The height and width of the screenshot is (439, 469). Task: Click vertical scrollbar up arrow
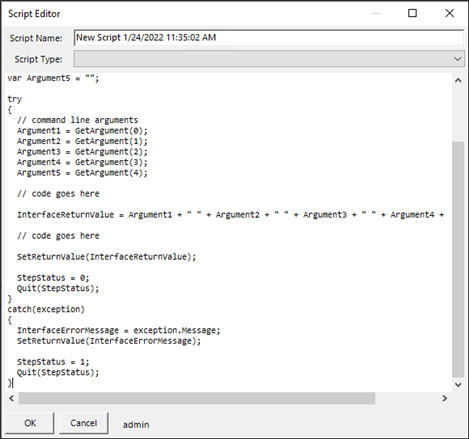coord(458,80)
